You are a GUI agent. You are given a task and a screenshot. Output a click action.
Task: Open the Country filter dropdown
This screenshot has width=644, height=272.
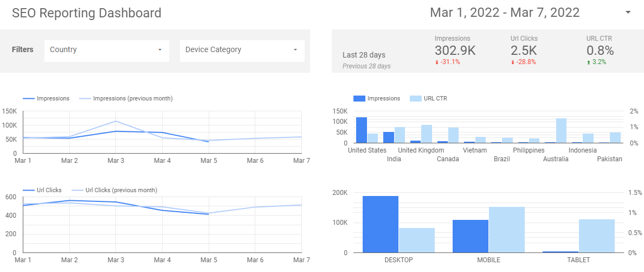pyautogui.click(x=106, y=50)
